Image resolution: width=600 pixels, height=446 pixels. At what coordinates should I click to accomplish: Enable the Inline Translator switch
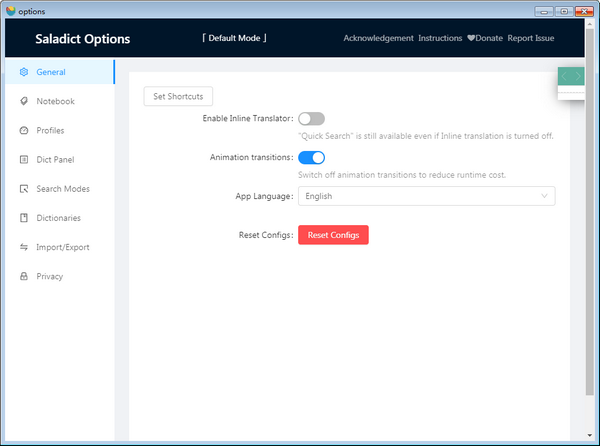[x=311, y=119]
